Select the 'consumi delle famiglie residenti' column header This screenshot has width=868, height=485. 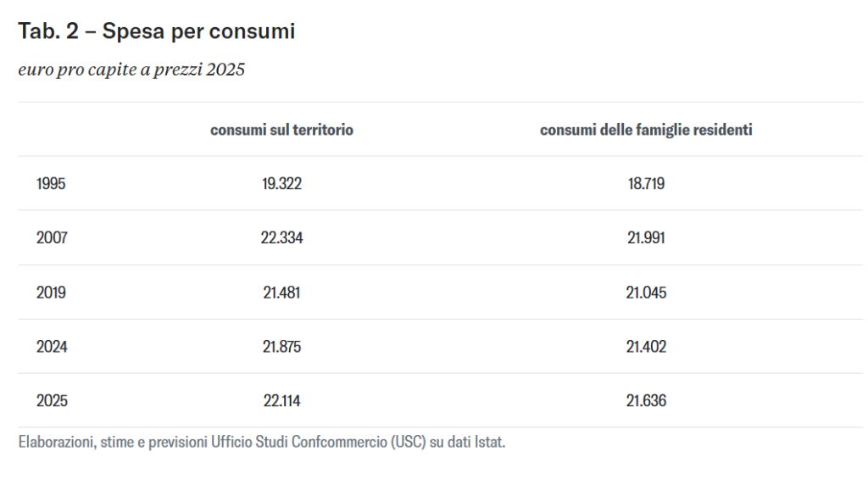(646, 130)
